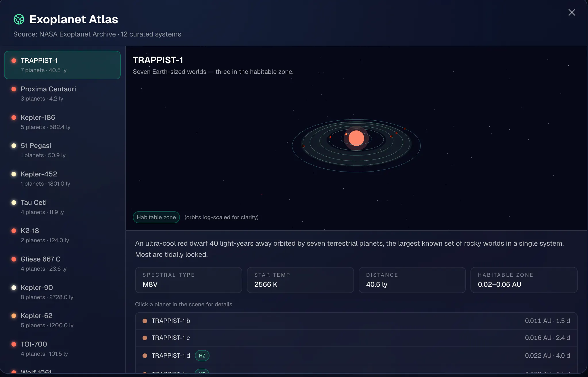The image size is (588, 377).
Task: Select the TRAPPIST-1 c planet row
Action: click(x=356, y=338)
